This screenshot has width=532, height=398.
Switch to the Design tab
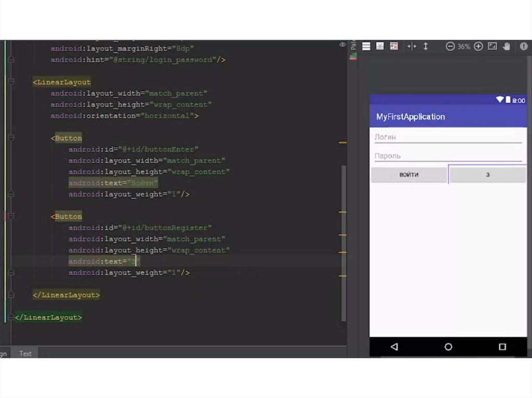(4, 353)
